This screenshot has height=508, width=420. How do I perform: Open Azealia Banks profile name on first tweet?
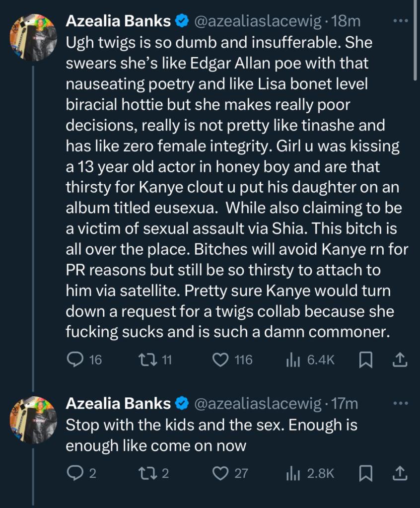coord(119,21)
